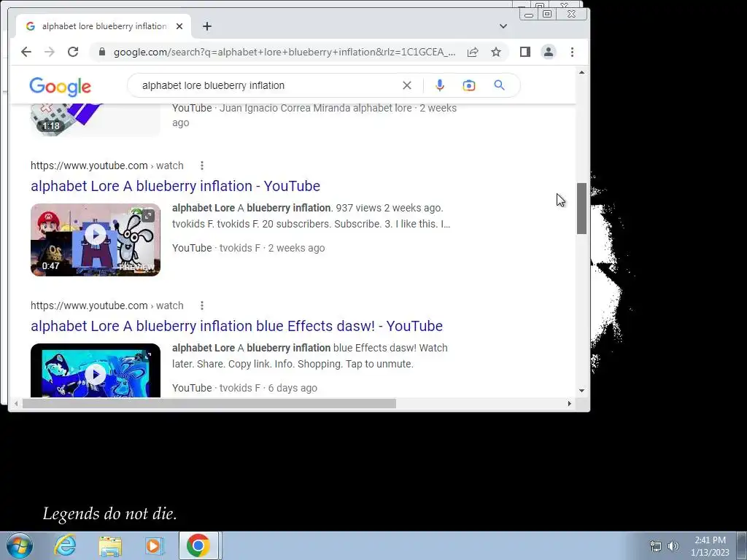The height and width of the screenshot is (560, 747).
Task: Bookmark this tab with star icon
Action: 496,52
